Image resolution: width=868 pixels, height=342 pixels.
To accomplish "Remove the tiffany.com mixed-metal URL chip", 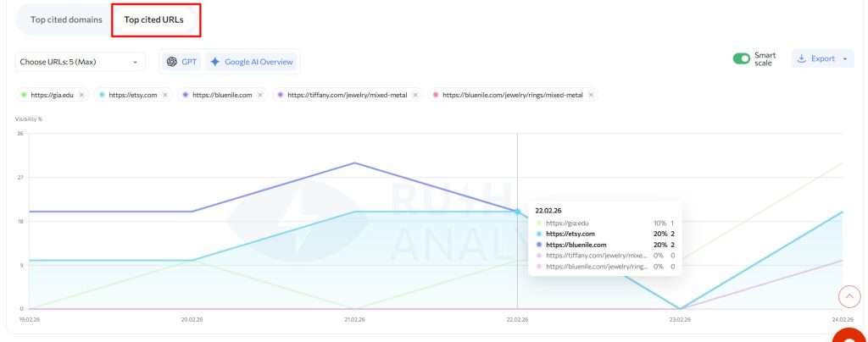I will click(415, 96).
